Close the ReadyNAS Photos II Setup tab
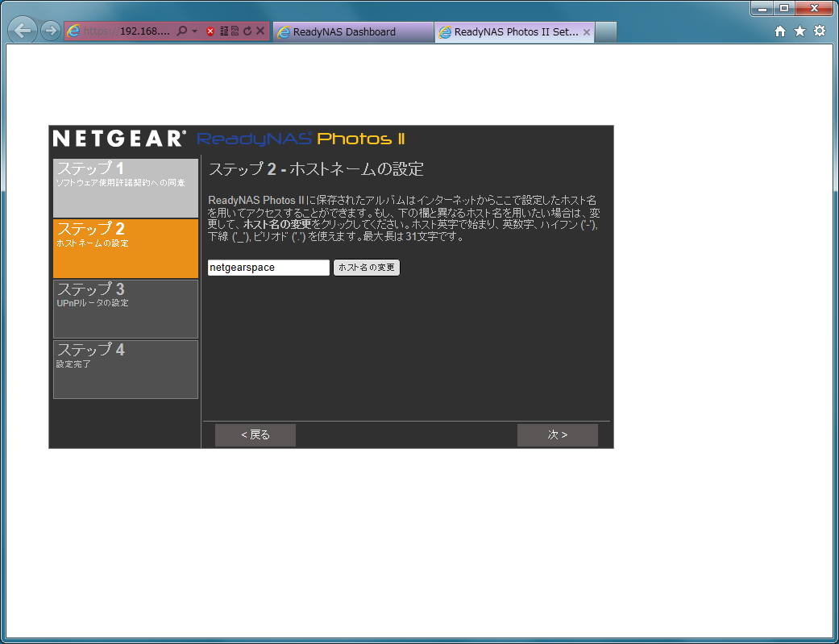839x644 pixels. pos(587,32)
